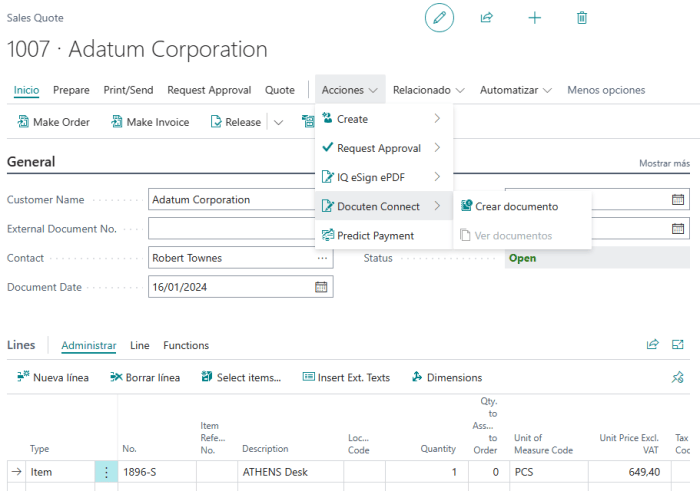This screenshot has height=491, width=700.
Task: Open IQ eSign ePDF submenu
Action: click(x=384, y=177)
